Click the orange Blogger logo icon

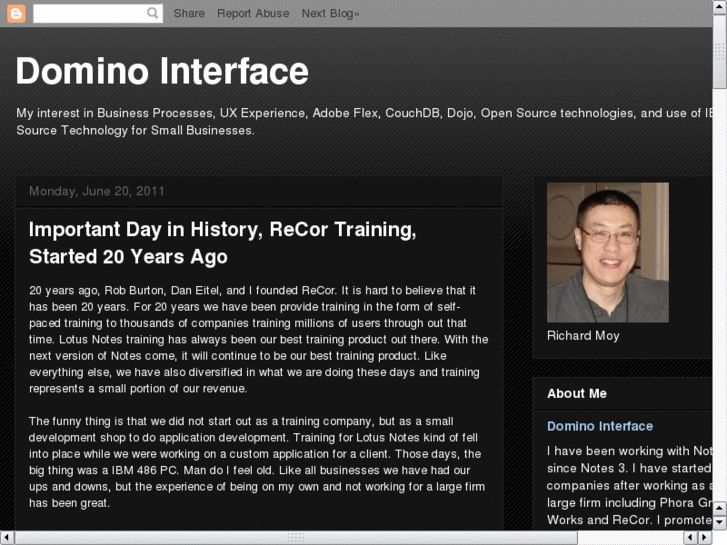pyautogui.click(x=16, y=13)
